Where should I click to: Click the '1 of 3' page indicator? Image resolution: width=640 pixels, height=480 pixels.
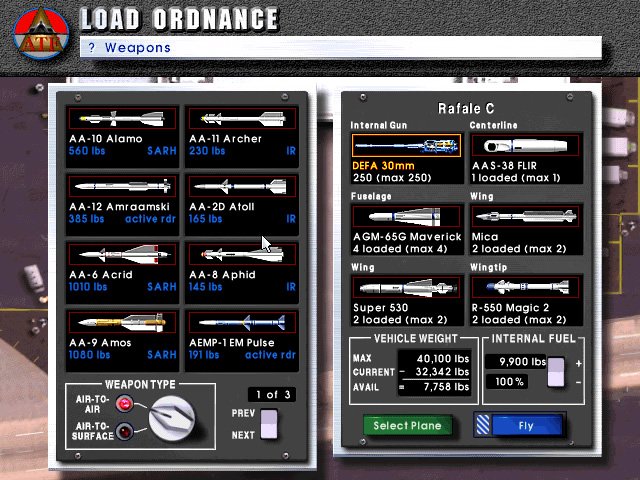coord(272,394)
